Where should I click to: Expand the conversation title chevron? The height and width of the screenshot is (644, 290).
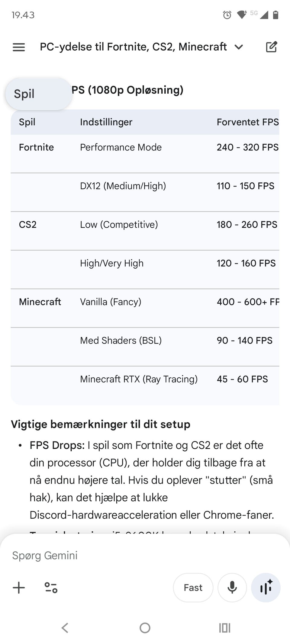pos(239,47)
